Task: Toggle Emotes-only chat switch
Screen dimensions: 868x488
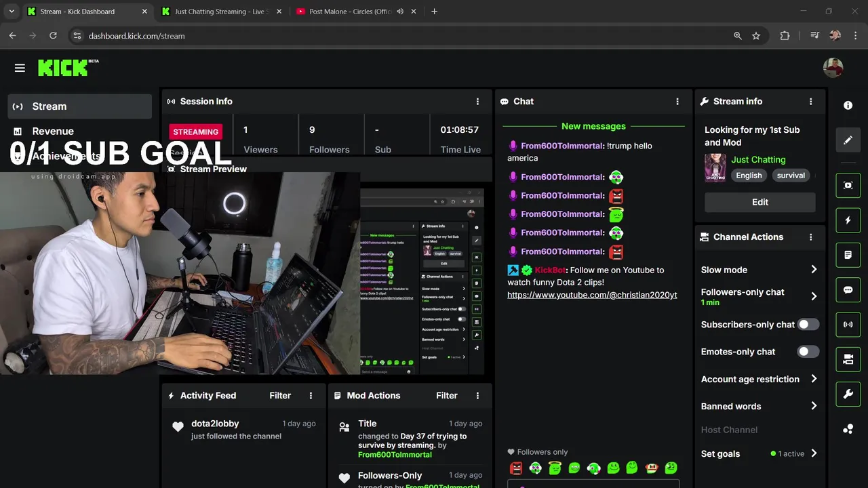Action: point(808,352)
